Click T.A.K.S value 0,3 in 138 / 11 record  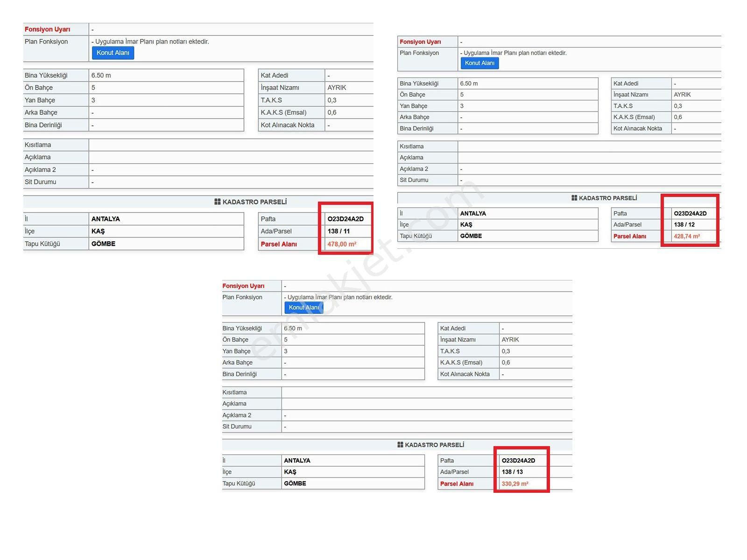coord(332,100)
